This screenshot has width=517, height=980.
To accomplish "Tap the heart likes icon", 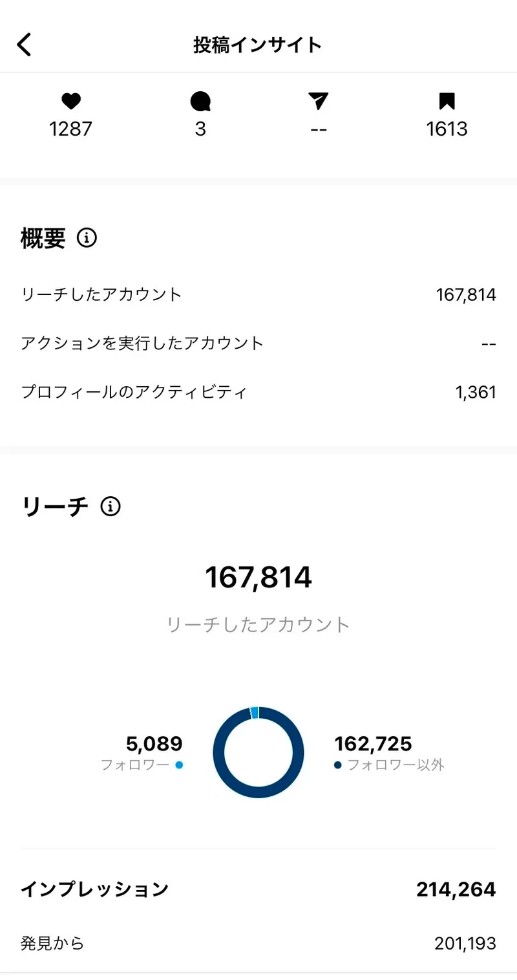I will click(71, 101).
